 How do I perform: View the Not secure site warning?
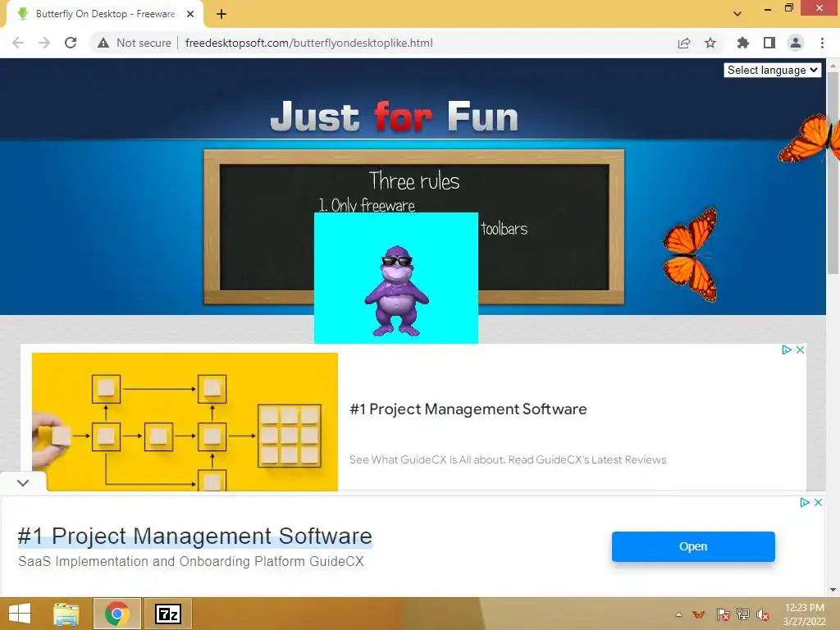(x=135, y=43)
